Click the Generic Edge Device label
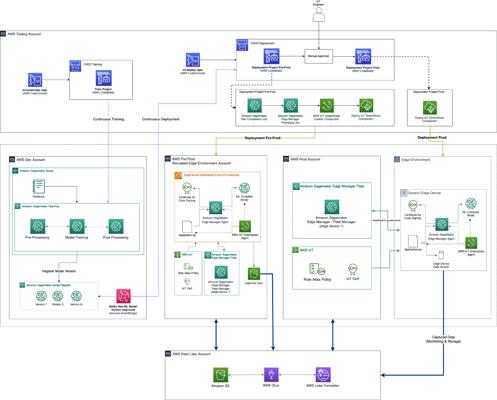Screen dimensions: 497x400 click(424, 193)
